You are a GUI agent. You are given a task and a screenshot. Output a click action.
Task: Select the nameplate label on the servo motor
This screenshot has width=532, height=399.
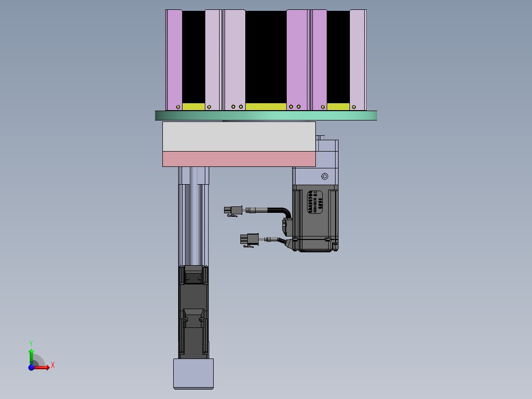[x=314, y=201]
